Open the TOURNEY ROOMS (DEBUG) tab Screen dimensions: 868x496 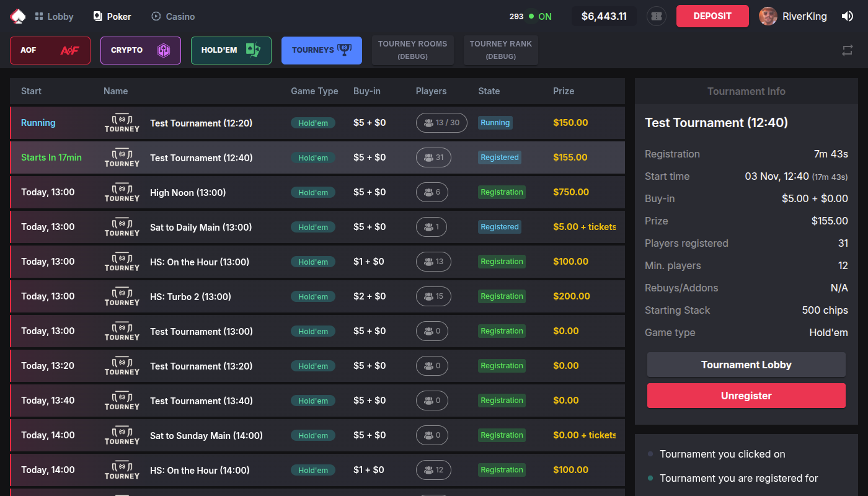tap(412, 50)
